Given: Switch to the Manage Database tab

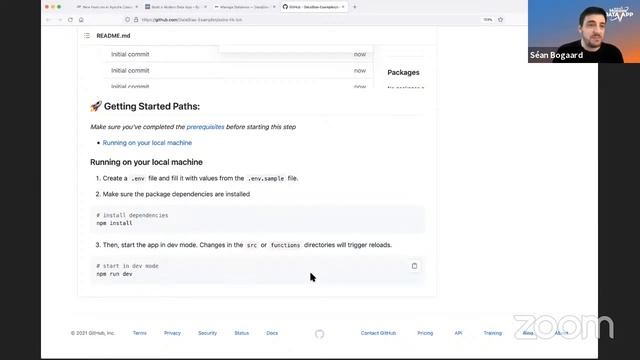Looking at the screenshot, I should (x=244, y=7).
